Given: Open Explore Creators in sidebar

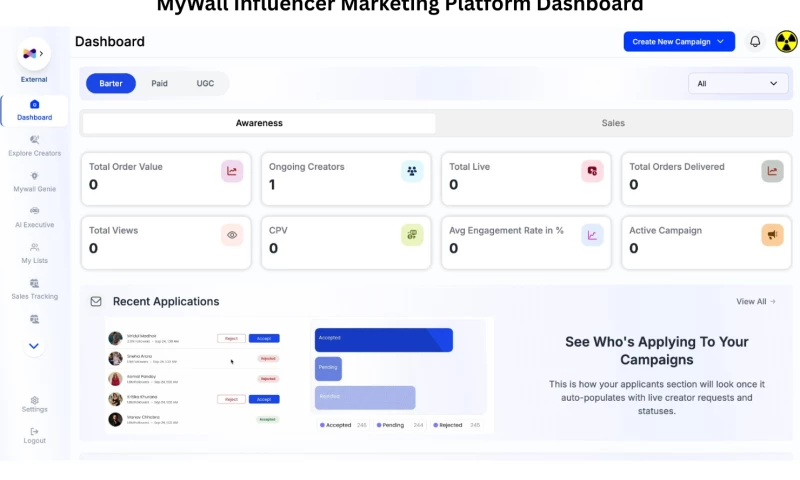Looking at the screenshot, I should (x=34, y=146).
